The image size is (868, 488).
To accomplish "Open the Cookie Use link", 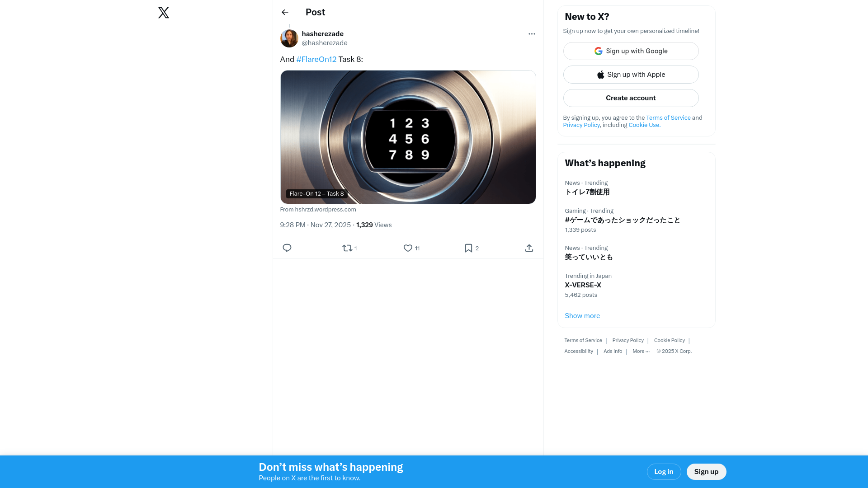I will [644, 125].
